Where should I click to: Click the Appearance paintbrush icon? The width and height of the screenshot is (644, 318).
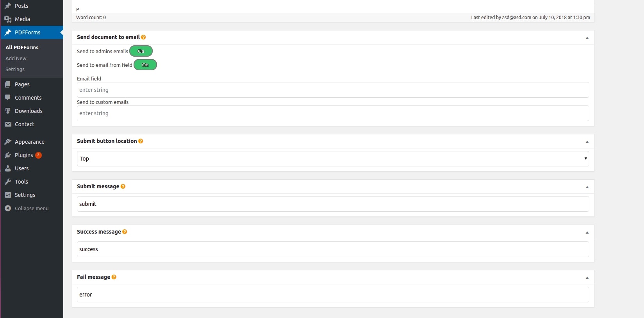point(8,142)
